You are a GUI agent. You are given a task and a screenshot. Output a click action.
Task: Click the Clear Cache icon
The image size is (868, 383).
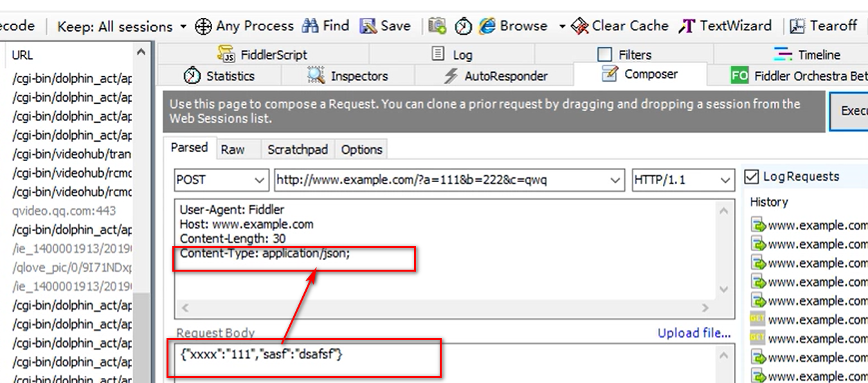point(580,26)
